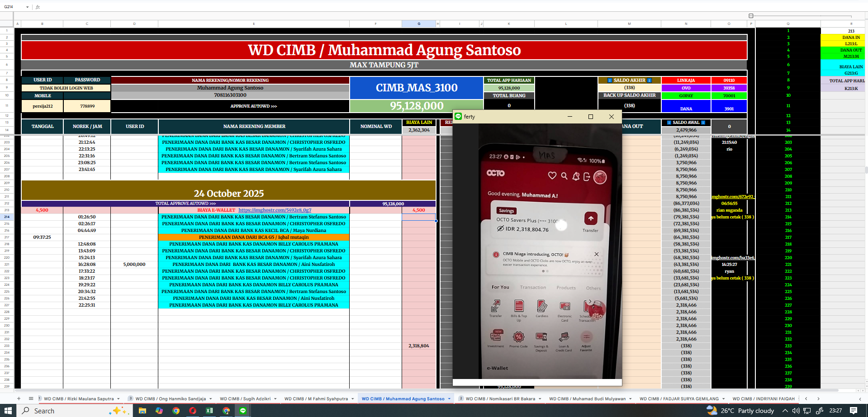
Task: Open profile avatar in OCTO app
Action: [600, 177]
